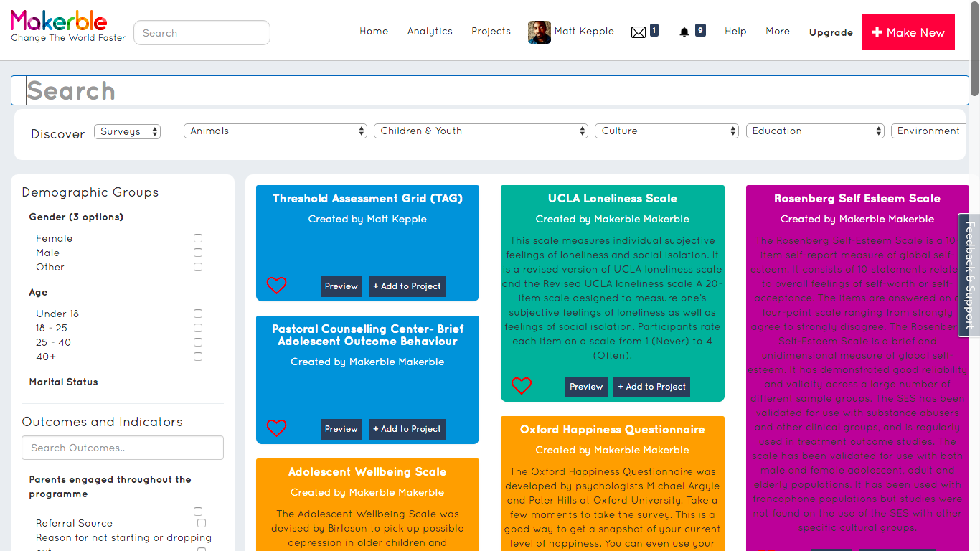Expand the Animals category dropdown

(x=275, y=131)
